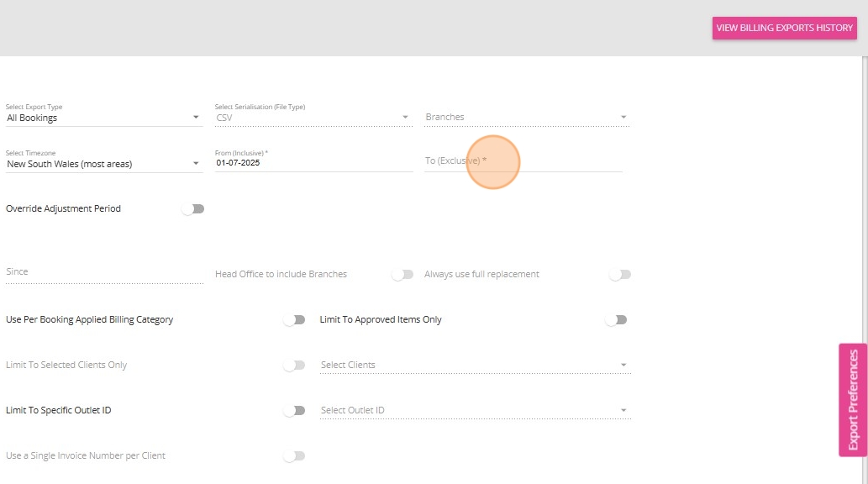
Task: Enable Limit To Approved Items Only
Action: click(x=616, y=320)
